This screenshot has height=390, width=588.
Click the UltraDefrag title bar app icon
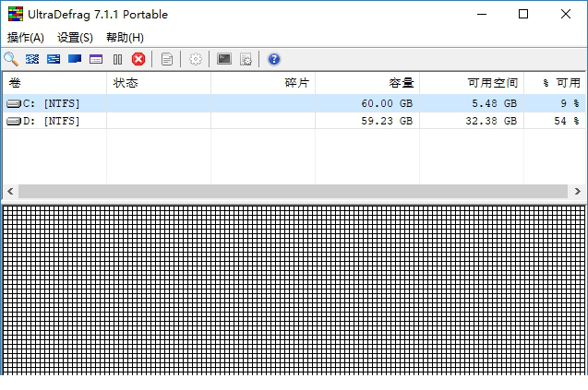point(16,14)
